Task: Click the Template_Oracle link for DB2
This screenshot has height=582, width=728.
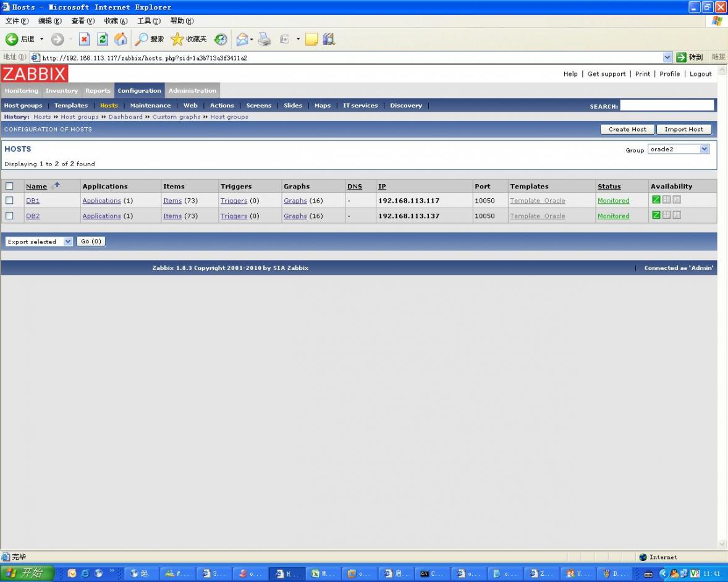Action: click(x=537, y=216)
